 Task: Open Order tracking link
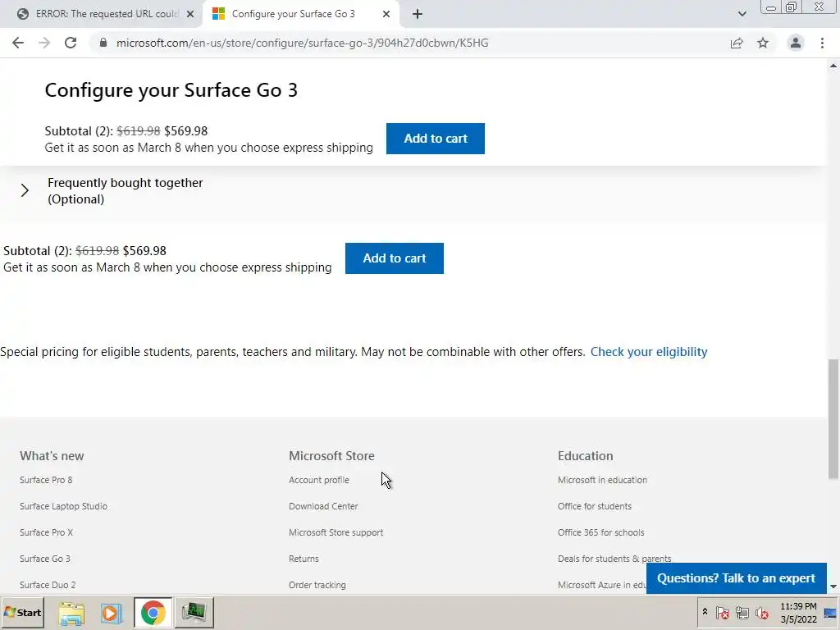317,585
